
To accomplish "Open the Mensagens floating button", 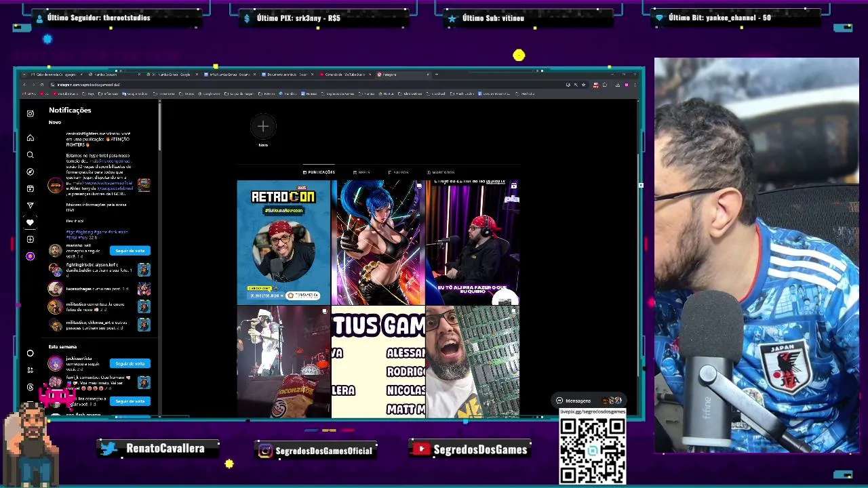I will [589, 401].
